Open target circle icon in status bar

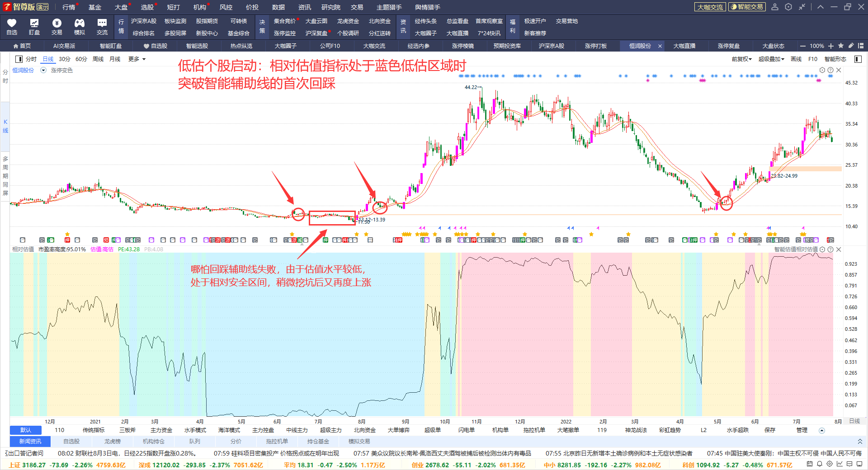830,464
